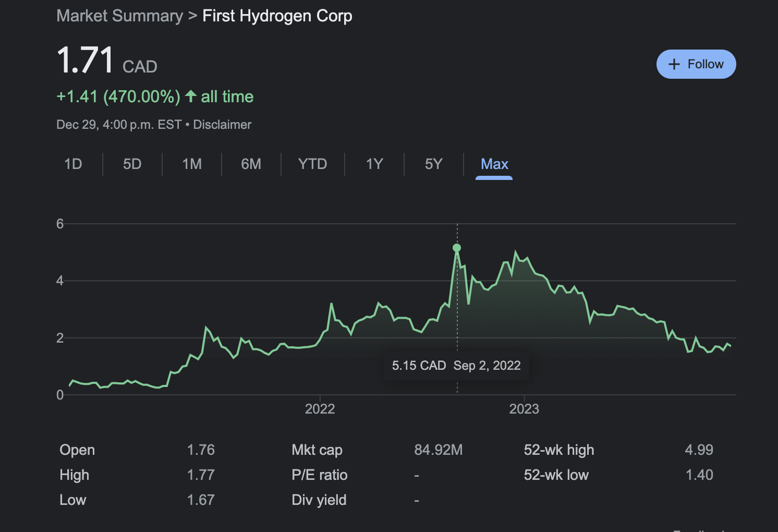Click the 2023 x-axis label
The image size is (778, 532).
524,409
